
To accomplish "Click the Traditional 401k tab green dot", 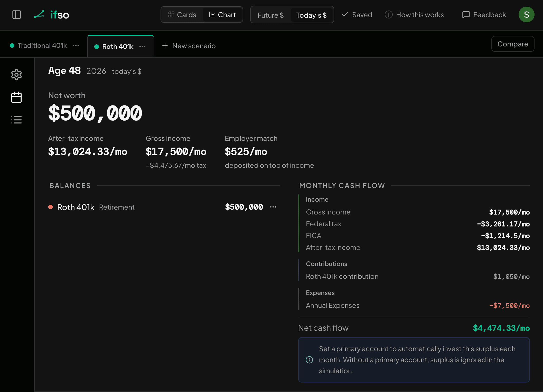I will pos(12,45).
